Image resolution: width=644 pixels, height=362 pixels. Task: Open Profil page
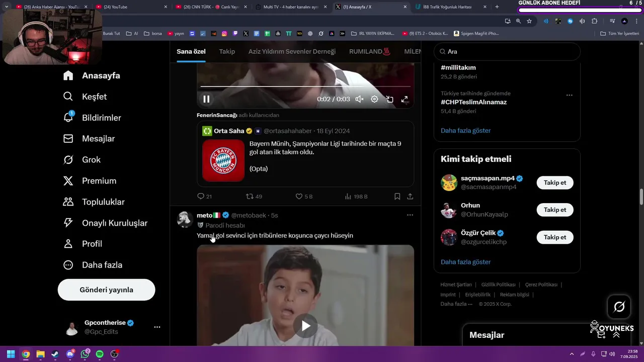[x=83, y=244]
